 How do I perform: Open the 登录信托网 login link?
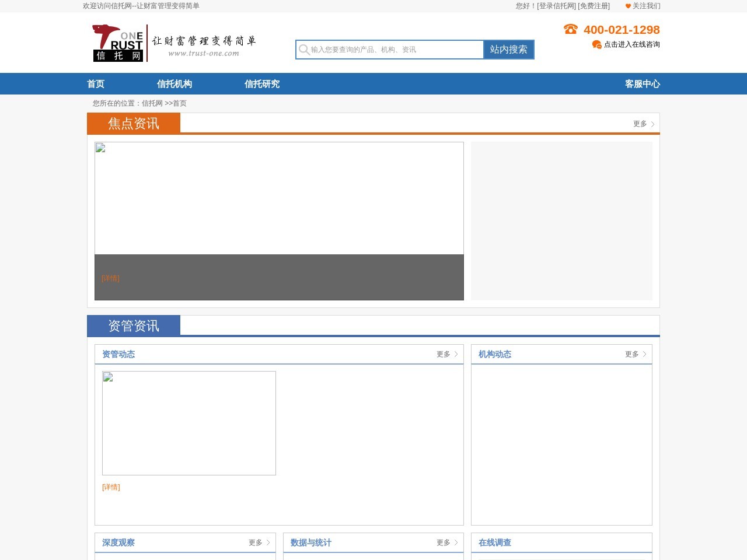coord(557,6)
